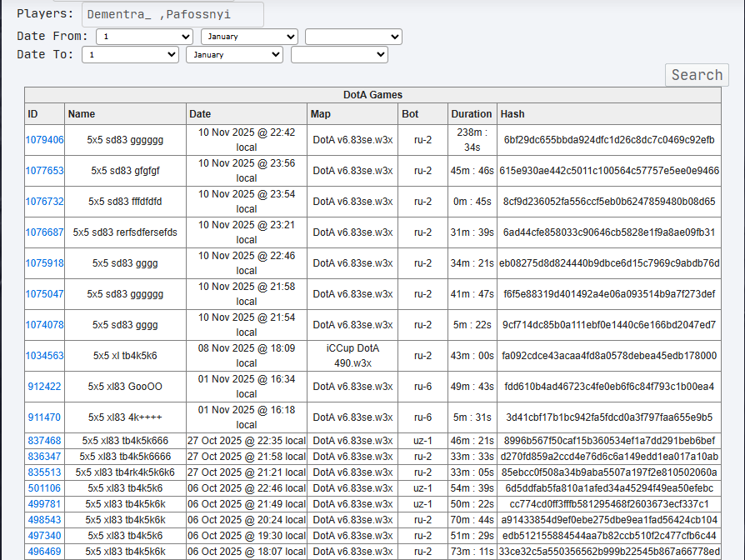Screen dimensions: 745x560
Task: Open the Date From month dropdown
Action: point(249,37)
